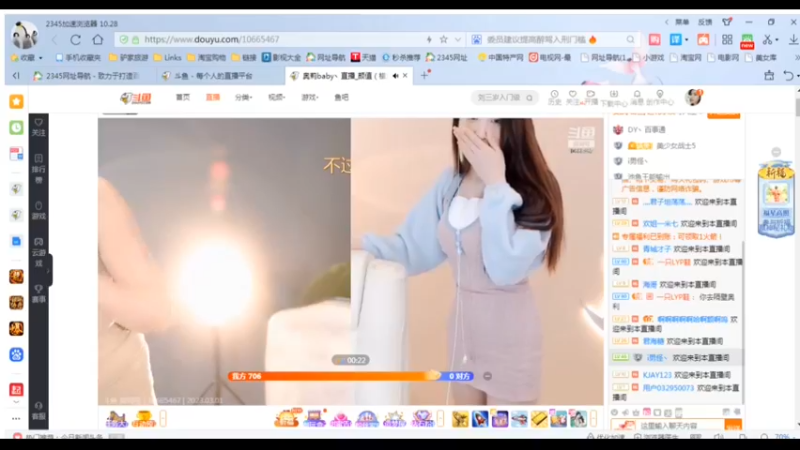The image size is (800, 450).
Task: Click the 新耀 promo thumbnail on right
Action: (x=776, y=199)
